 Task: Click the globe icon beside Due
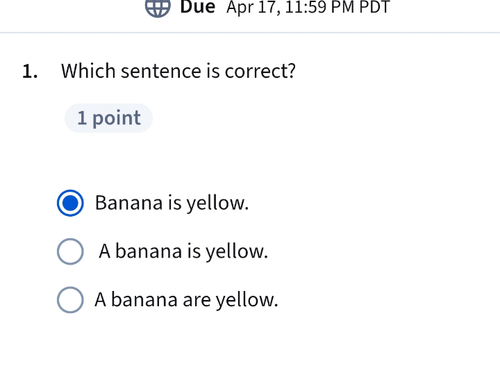tap(158, 7)
